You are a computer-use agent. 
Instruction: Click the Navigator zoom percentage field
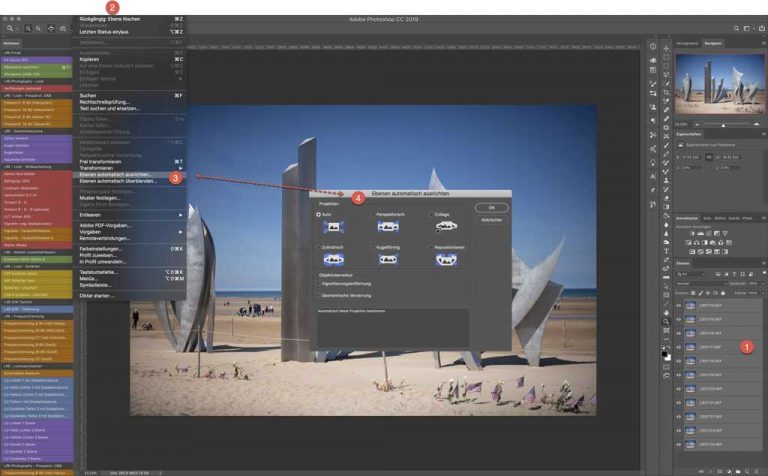click(x=681, y=125)
